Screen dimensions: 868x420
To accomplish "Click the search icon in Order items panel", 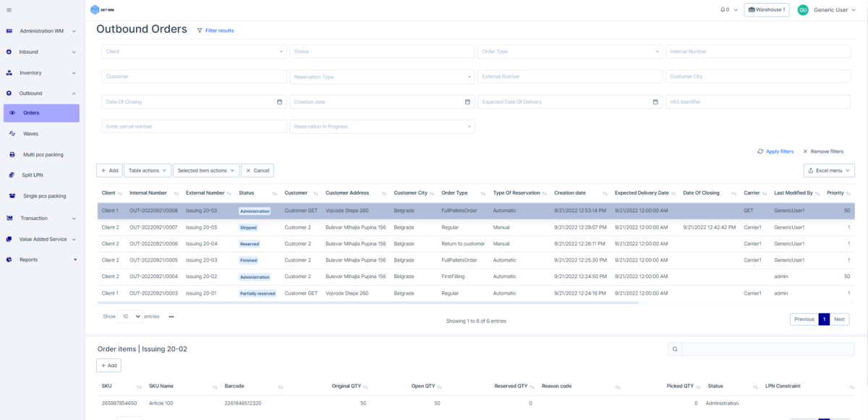I will 675,348.
